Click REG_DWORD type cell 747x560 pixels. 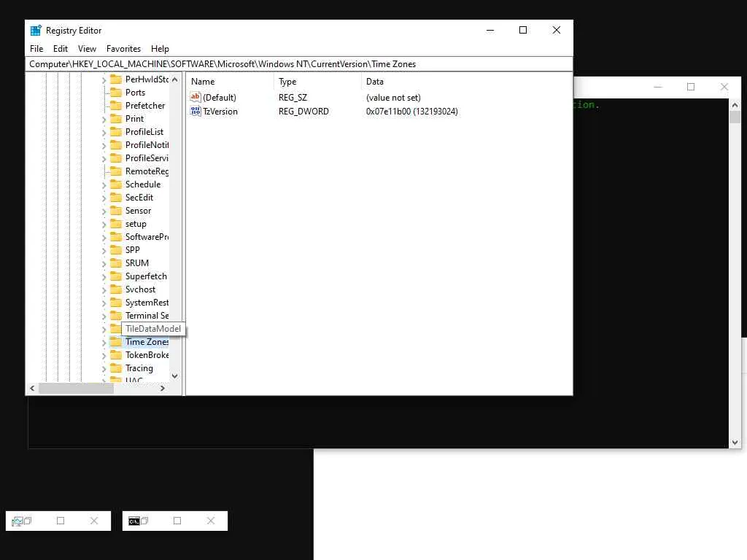pos(303,112)
